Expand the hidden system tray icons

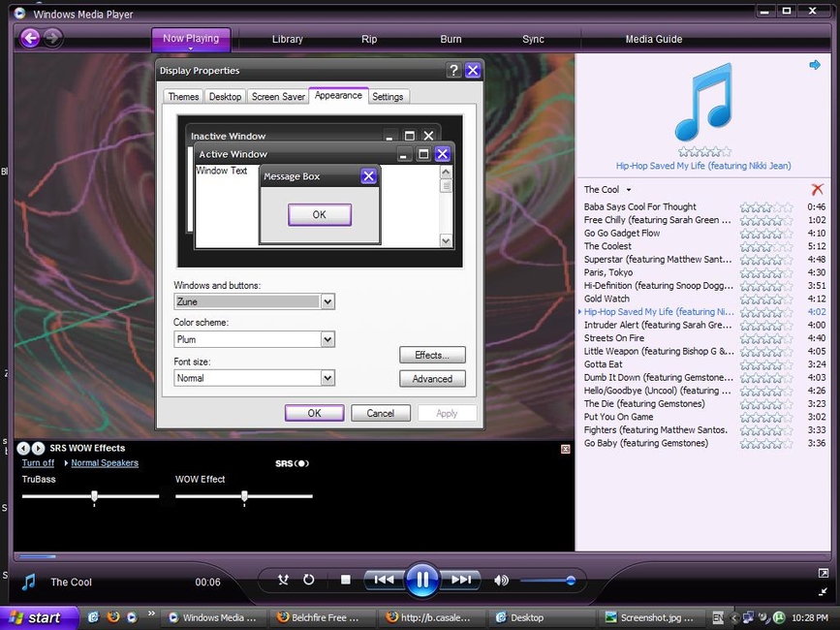point(734,617)
